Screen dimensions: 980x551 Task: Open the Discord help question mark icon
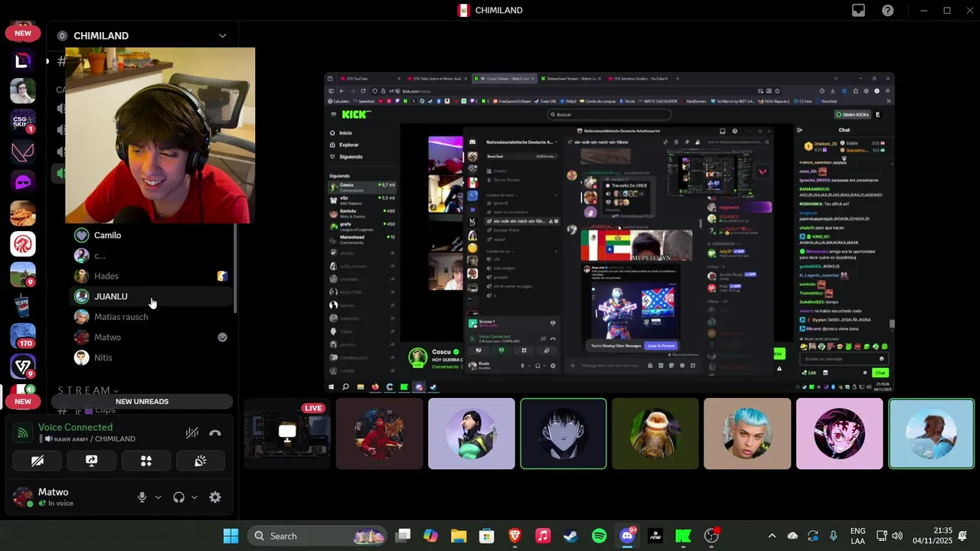(x=887, y=10)
